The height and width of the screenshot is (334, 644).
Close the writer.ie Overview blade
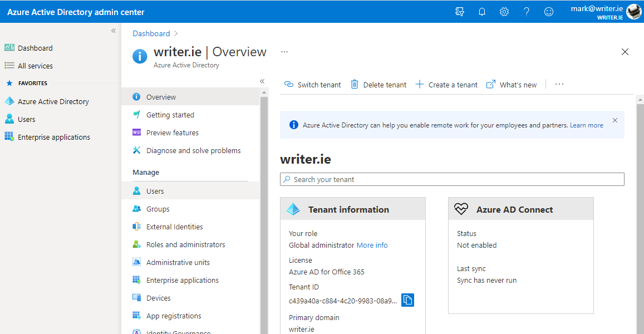pos(625,52)
